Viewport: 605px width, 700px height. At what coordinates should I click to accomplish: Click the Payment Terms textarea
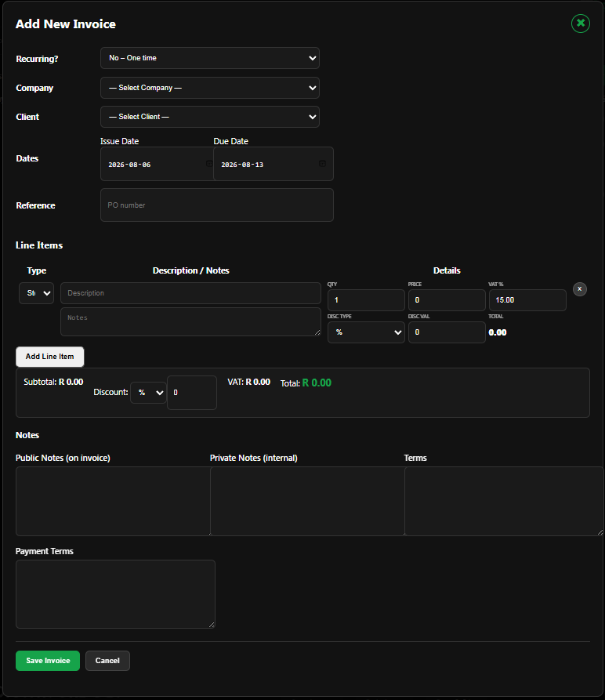click(115, 594)
